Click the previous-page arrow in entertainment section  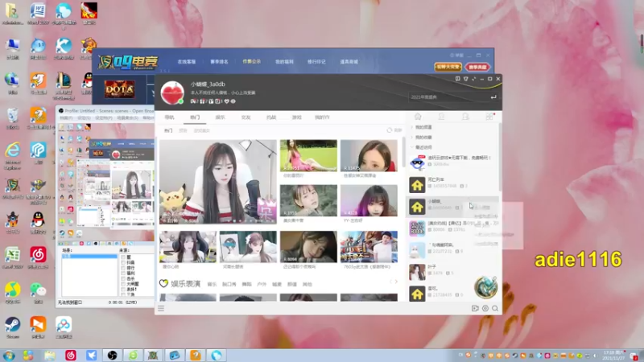click(390, 282)
